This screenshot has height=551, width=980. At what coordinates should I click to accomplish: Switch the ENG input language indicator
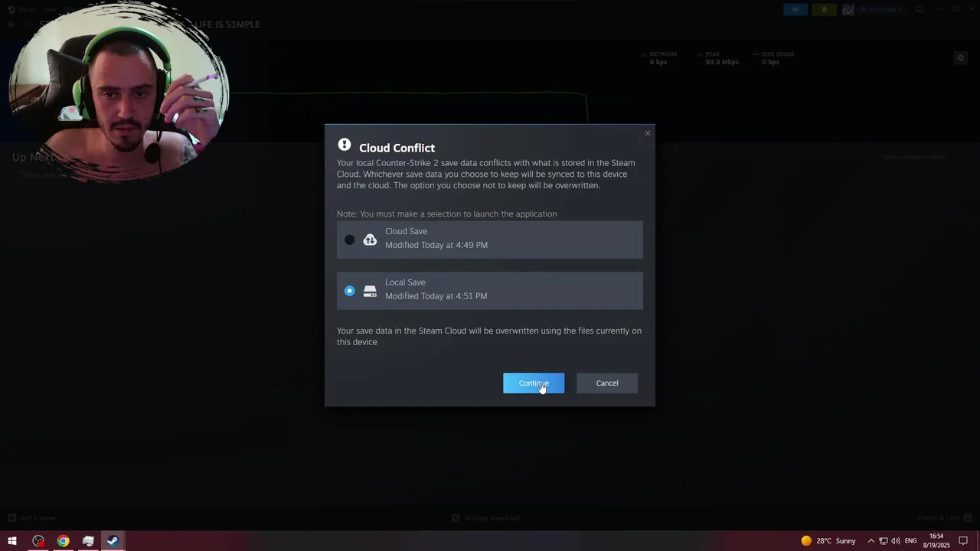[x=910, y=541]
